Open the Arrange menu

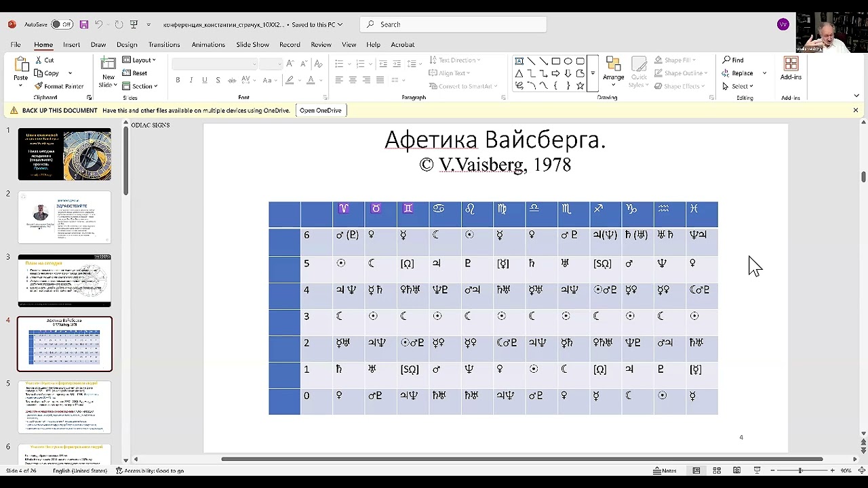tap(614, 72)
